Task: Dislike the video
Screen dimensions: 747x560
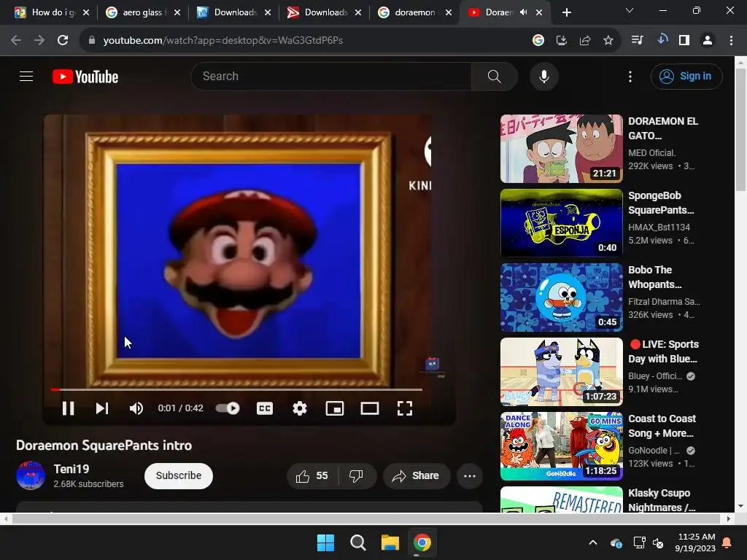Action: coord(356,475)
